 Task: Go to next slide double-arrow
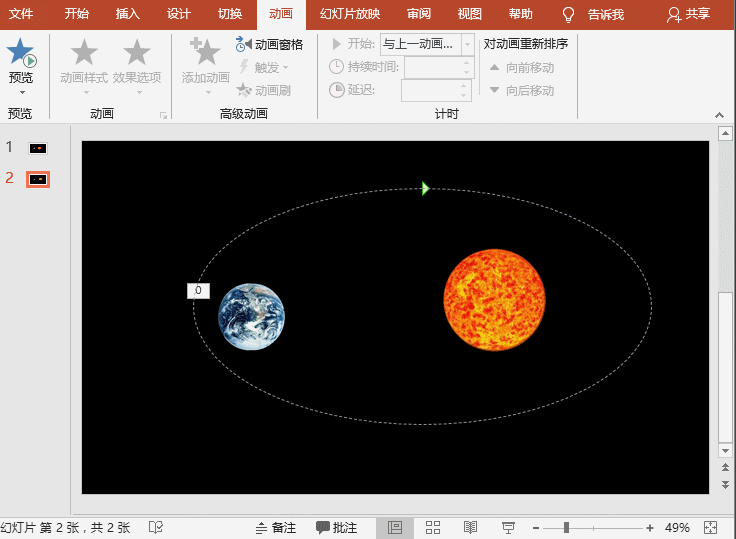(725, 485)
